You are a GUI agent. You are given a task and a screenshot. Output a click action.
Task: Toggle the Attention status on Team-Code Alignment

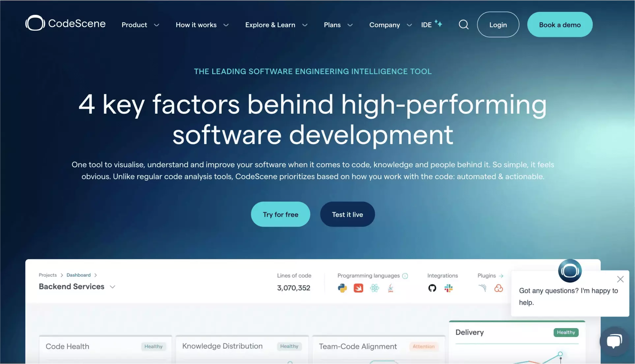422,346
